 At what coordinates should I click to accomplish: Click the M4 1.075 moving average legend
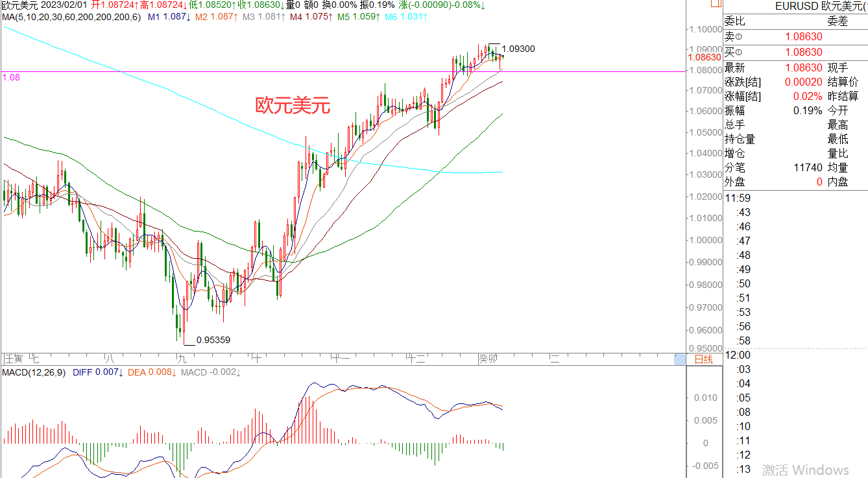[x=311, y=16]
